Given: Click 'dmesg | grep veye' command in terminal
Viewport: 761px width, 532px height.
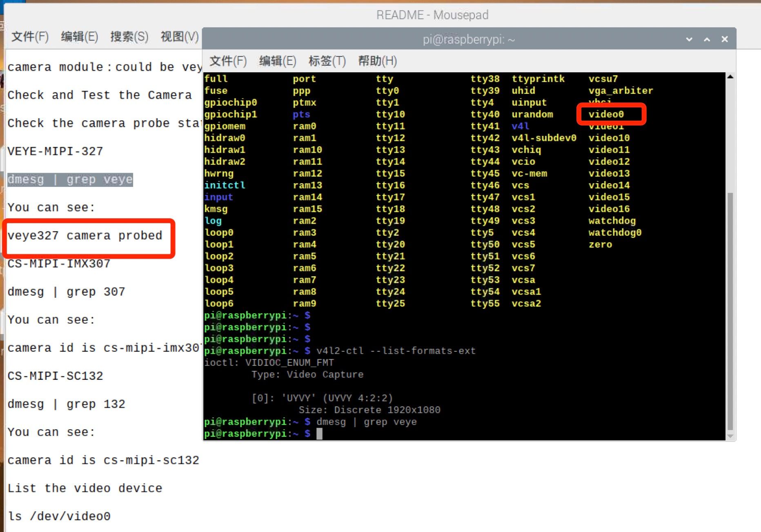Looking at the screenshot, I should (367, 422).
